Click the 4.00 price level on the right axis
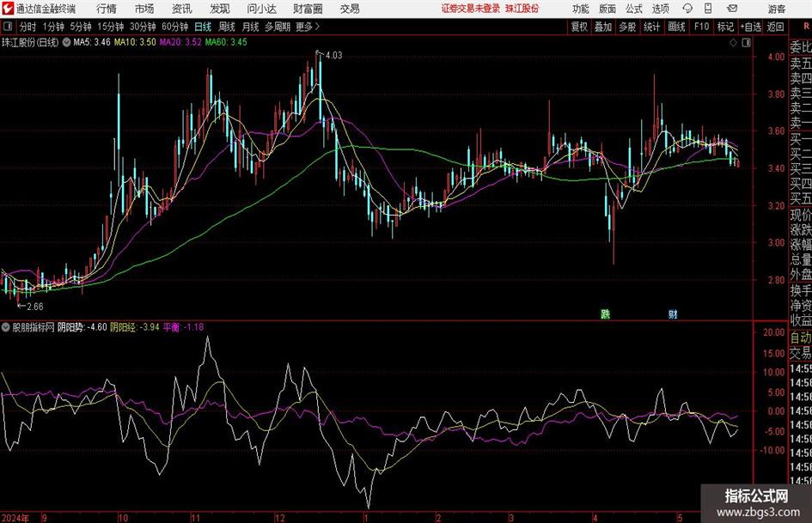The width and height of the screenshot is (812, 523). [x=776, y=57]
